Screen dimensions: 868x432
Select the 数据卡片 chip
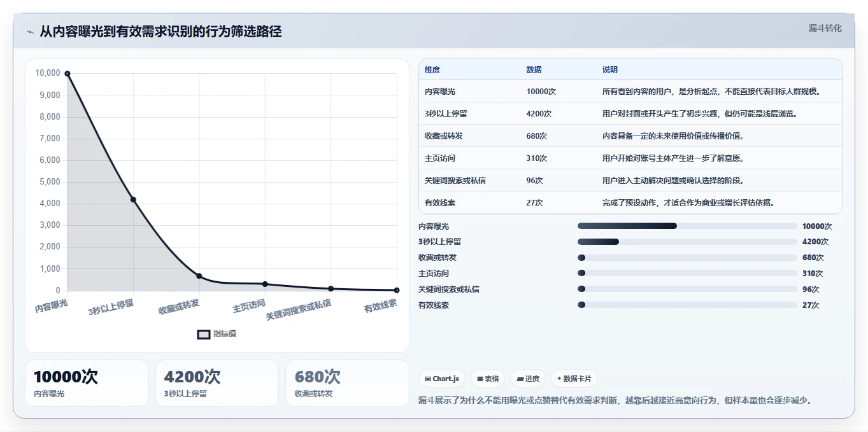click(x=574, y=379)
